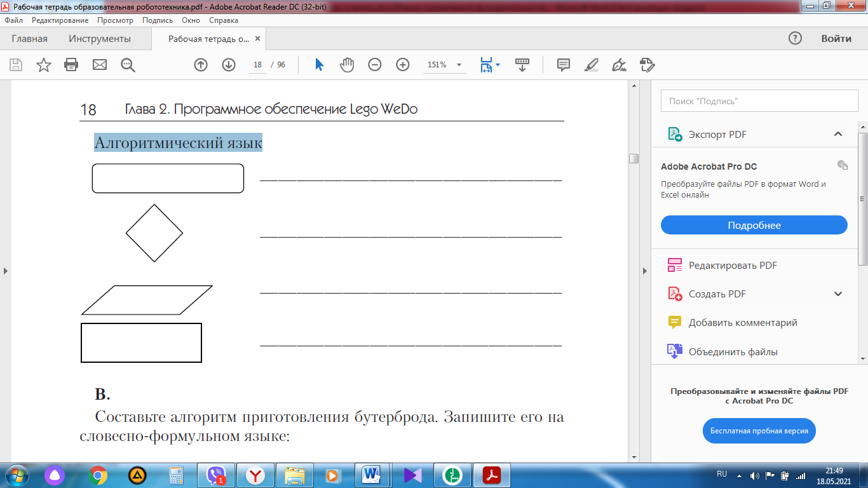Open Viber from taskbar
This screenshot has width=868, height=488.
tap(216, 475)
